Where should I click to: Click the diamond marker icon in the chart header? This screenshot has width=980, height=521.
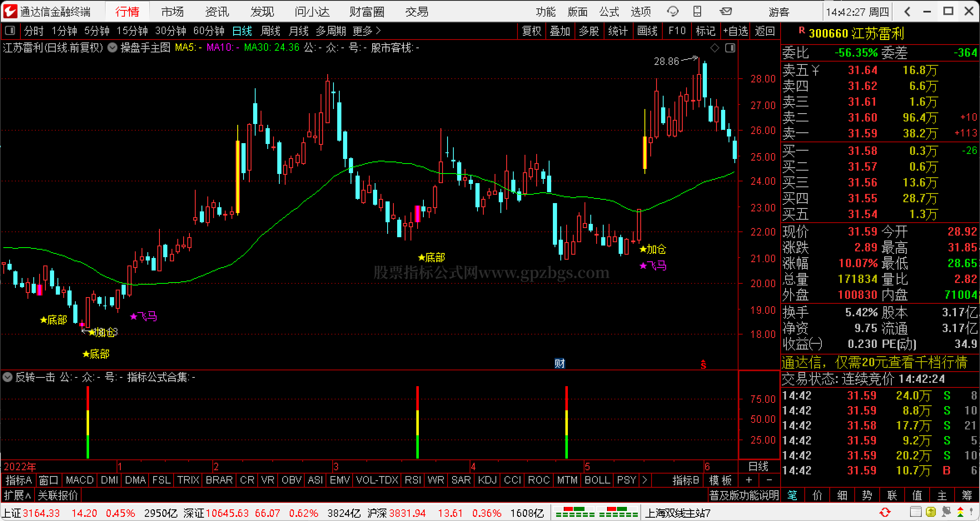click(715, 48)
